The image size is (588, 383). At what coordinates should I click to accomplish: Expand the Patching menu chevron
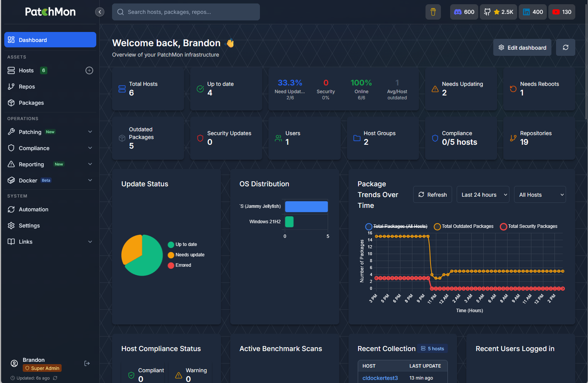[90, 132]
